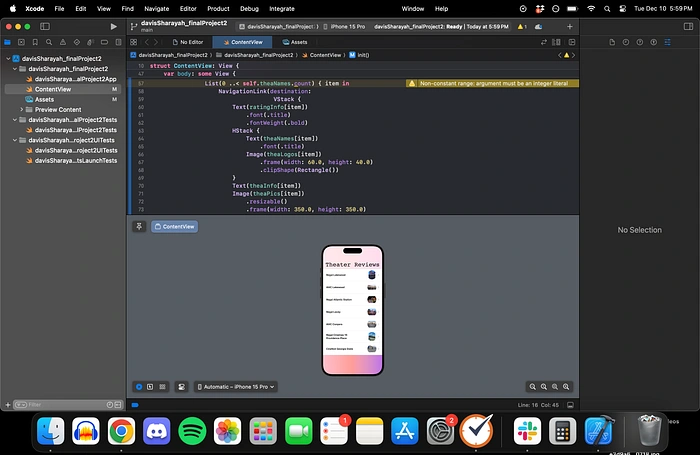Click the Filter field in the navigator

[60, 404]
